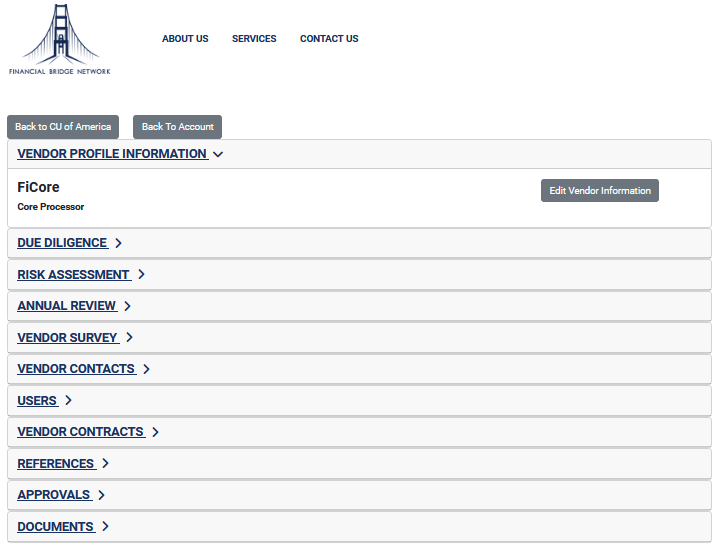Collapse the Vendor Profile Information section

(x=113, y=154)
